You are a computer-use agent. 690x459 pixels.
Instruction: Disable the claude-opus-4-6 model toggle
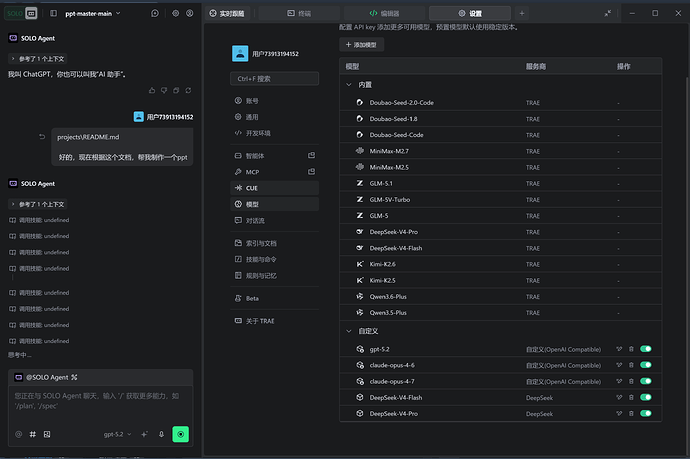point(646,365)
